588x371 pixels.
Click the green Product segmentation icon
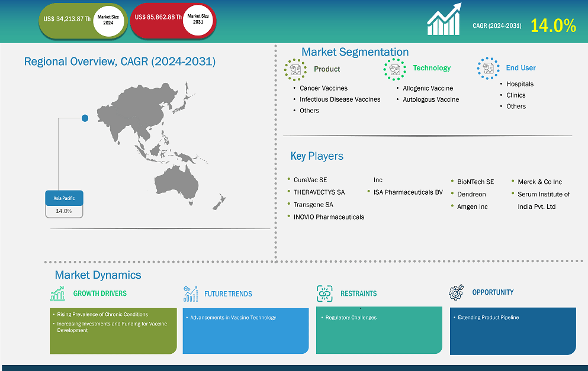point(294,69)
